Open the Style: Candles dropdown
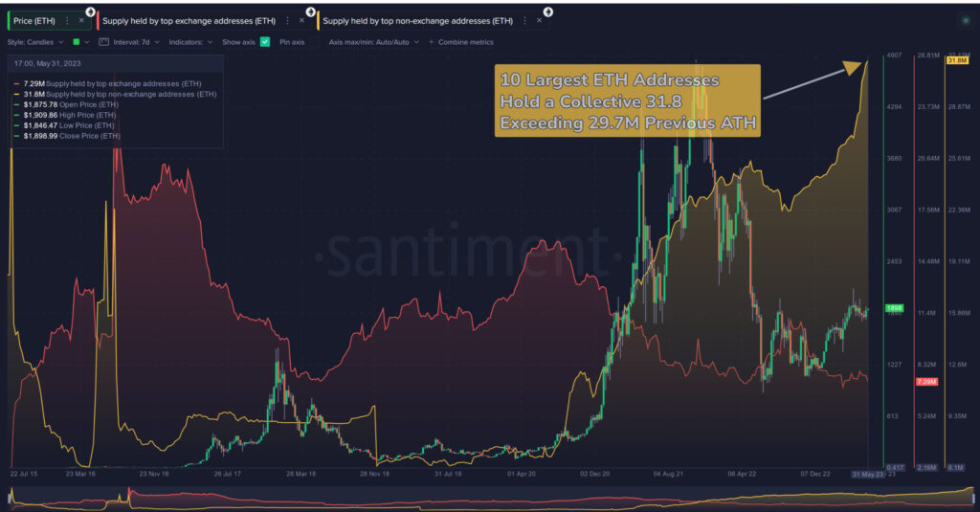 pyautogui.click(x=35, y=42)
